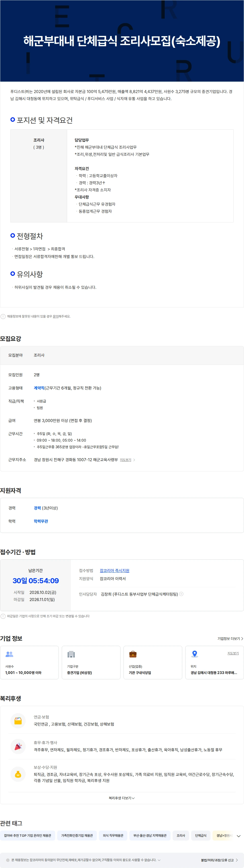This screenshot has height=868, width=244.
Task: Click the 기업구분 building icon
Action: (x=71, y=654)
